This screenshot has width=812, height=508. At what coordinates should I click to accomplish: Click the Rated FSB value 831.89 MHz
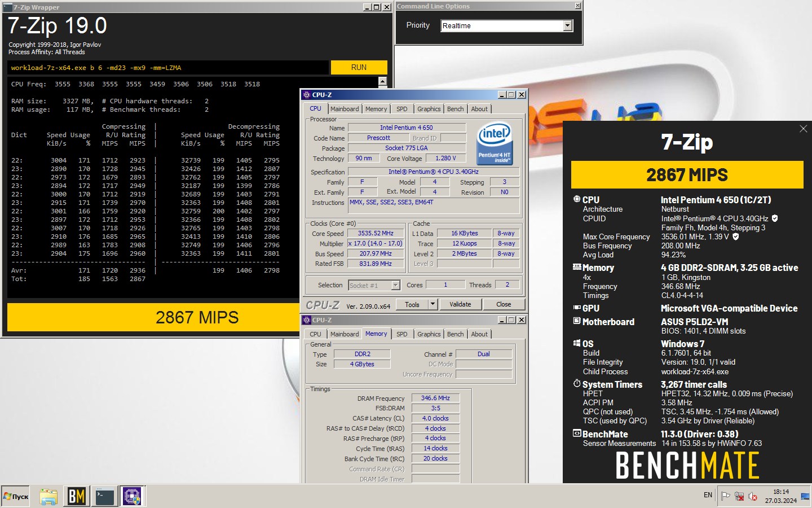(376, 264)
